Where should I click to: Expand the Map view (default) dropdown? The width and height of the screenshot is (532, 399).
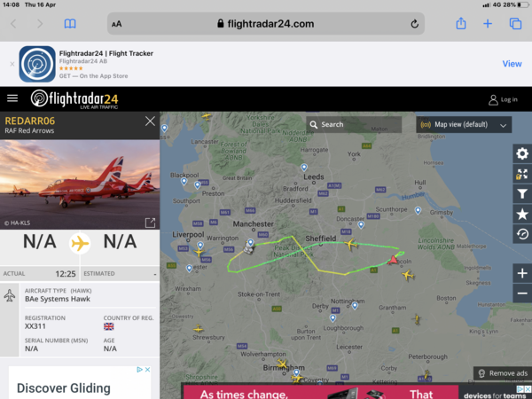(x=464, y=124)
